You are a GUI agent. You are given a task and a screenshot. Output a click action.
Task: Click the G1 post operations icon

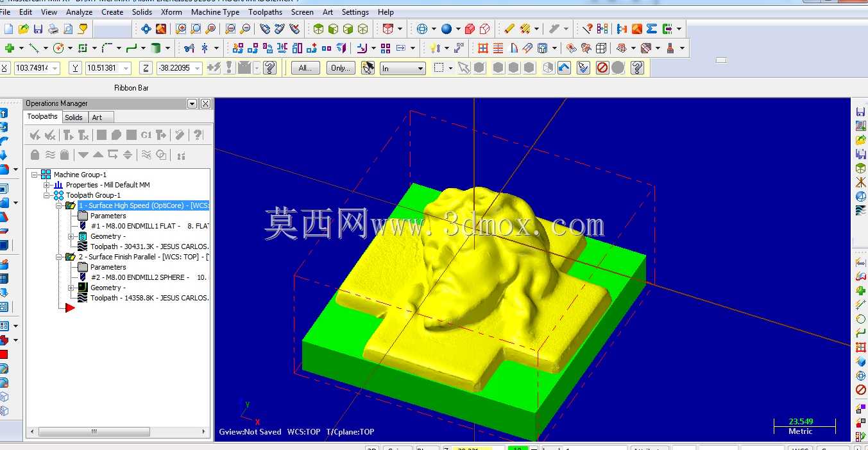[x=146, y=135]
